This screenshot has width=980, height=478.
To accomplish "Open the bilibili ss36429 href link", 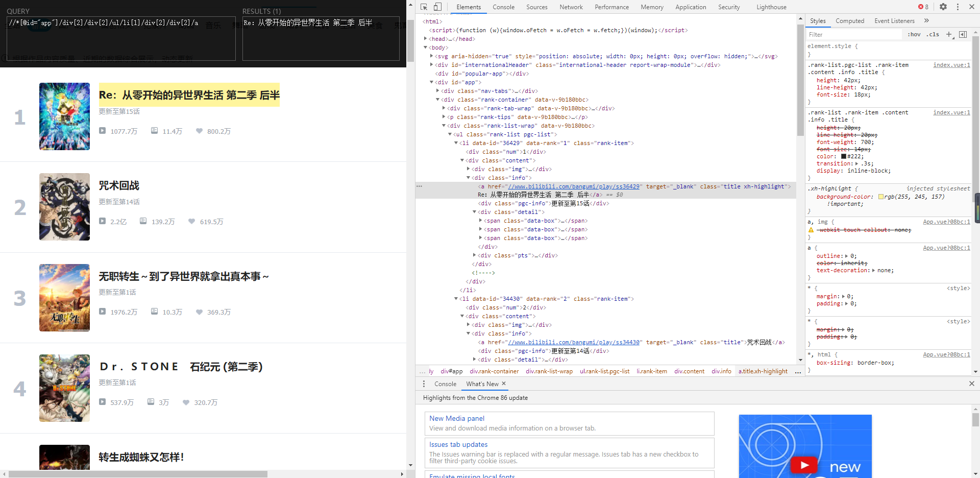I will 574,186.
